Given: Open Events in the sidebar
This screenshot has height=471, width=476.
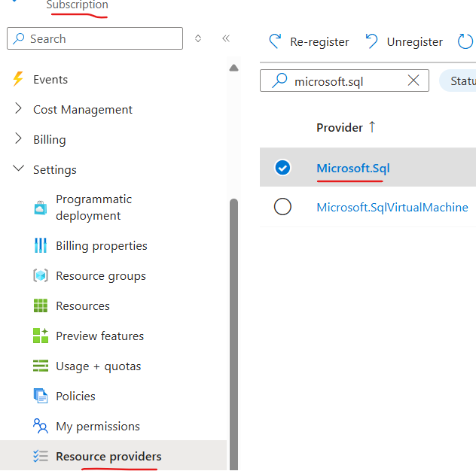Looking at the screenshot, I should click(50, 80).
